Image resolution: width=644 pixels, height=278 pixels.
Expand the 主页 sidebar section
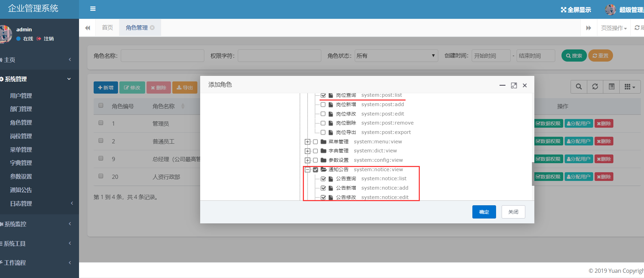coord(39,59)
